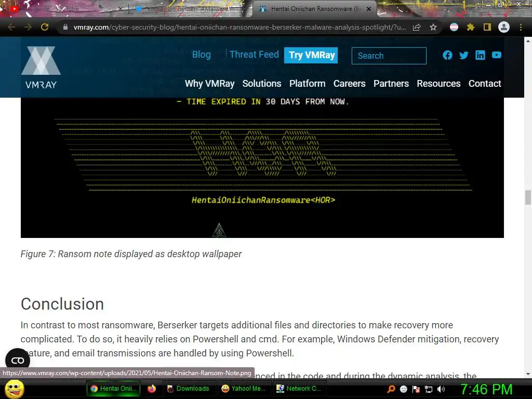Go back to the previous page
This screenshot has width=532, height=399.
pos(11,27)
